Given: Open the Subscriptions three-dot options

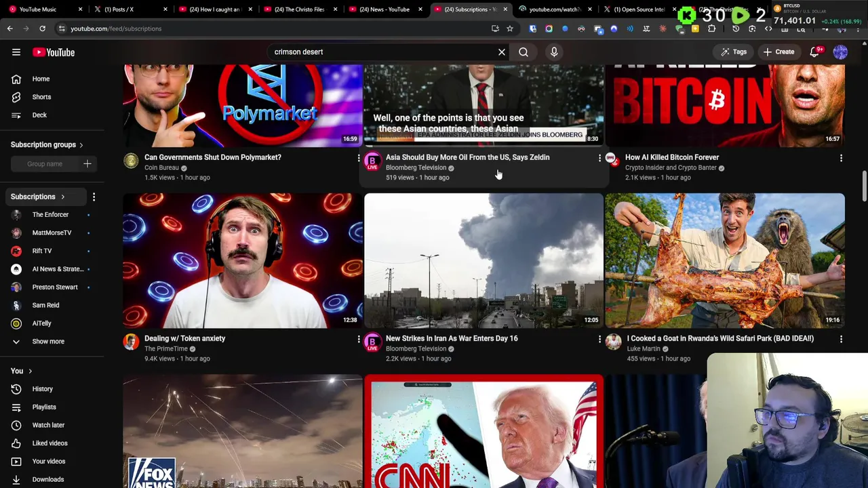Looking at the screenshot, I should point(94,197).
